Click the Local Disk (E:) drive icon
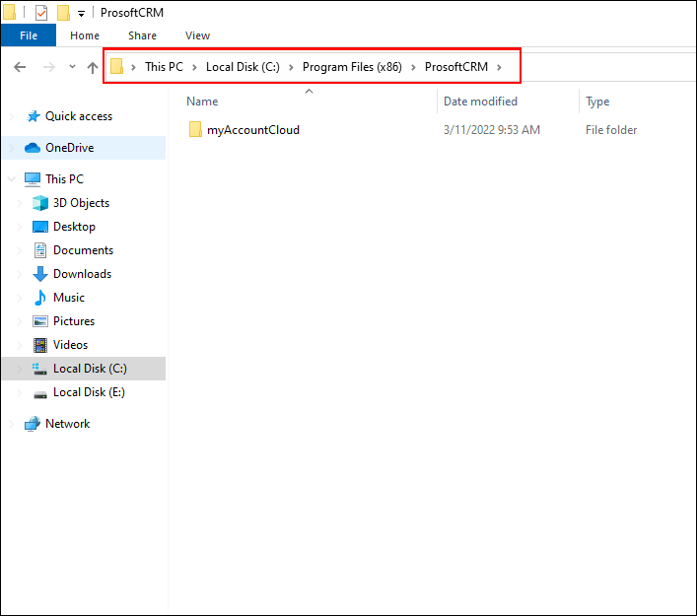 (40, 394)
